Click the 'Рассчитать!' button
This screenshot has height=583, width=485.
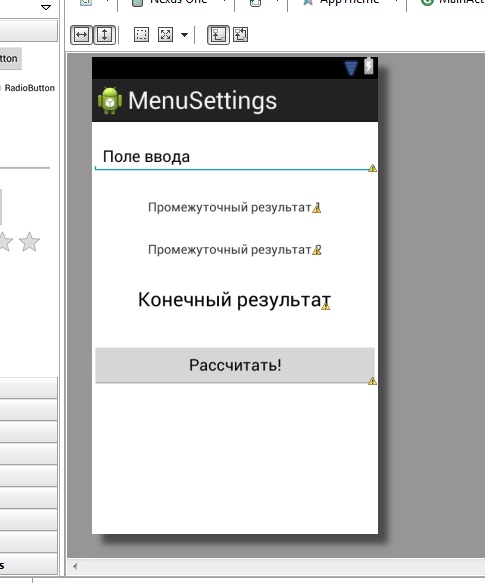click(235, 365)
